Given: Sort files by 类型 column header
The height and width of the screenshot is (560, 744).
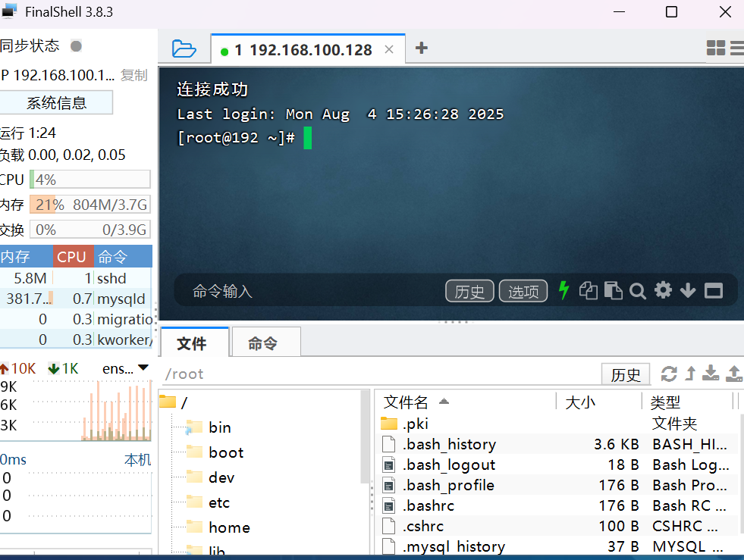Looking at the screenshot, I should (687, 402).
